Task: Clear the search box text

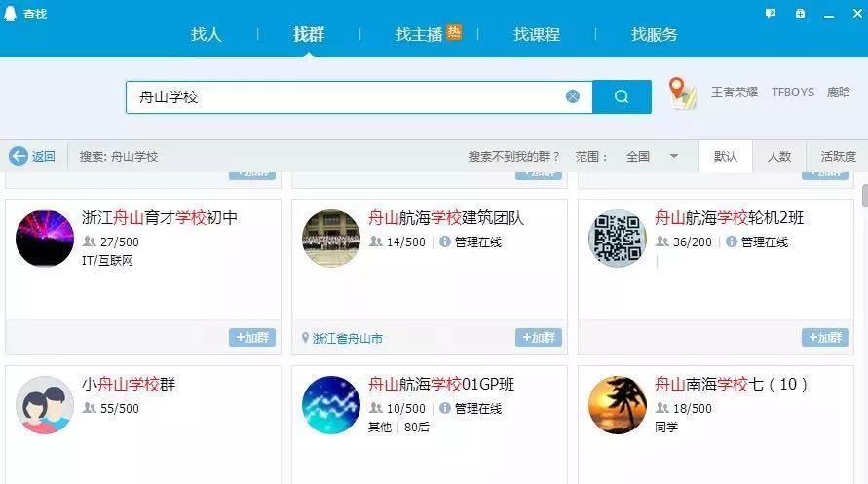Action: pos(573,96)
